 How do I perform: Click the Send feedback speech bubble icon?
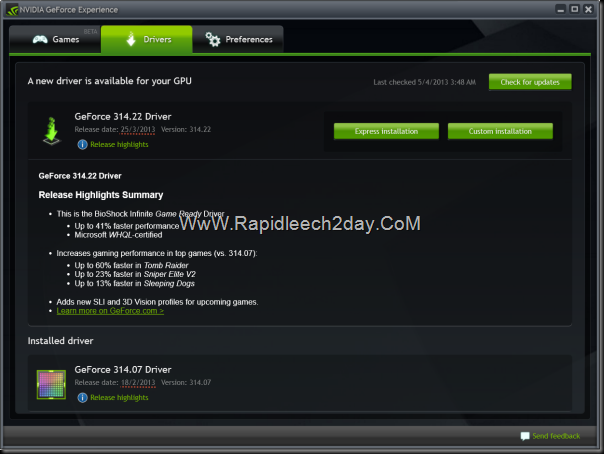point(525,436)
